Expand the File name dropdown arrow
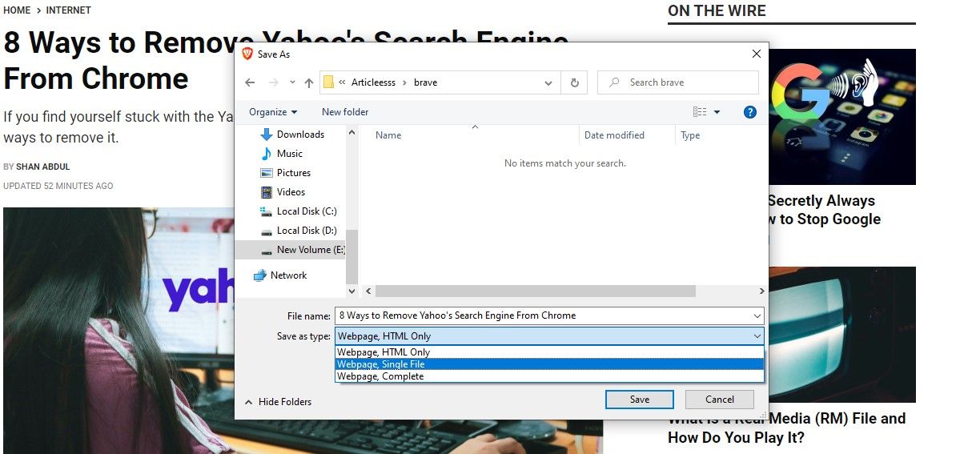 (x=757, y=315)
